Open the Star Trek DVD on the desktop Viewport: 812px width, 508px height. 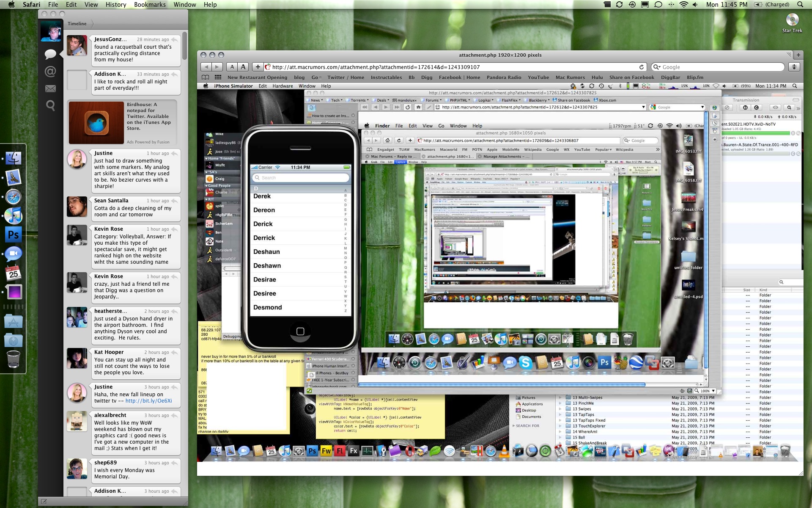tap(792, 23)
